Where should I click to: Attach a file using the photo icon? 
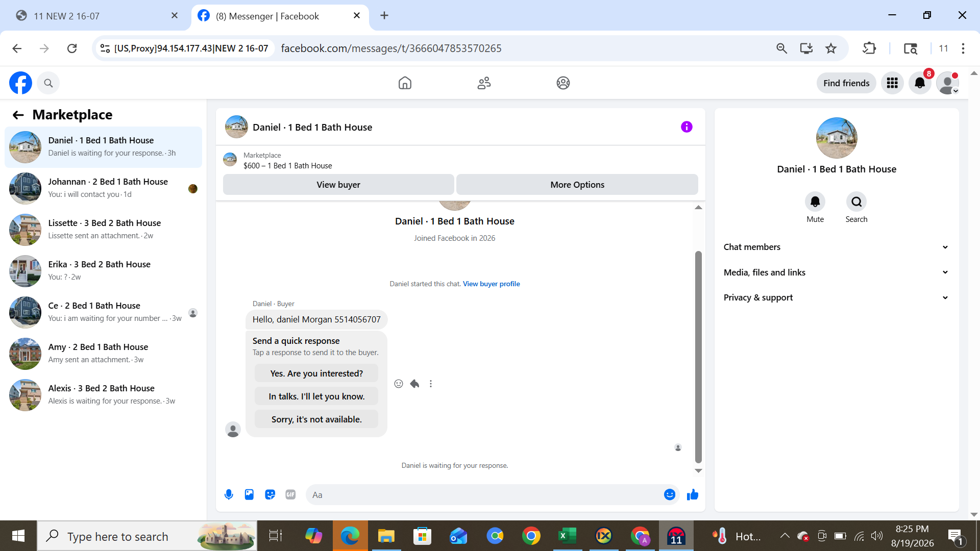coord(249,494)
